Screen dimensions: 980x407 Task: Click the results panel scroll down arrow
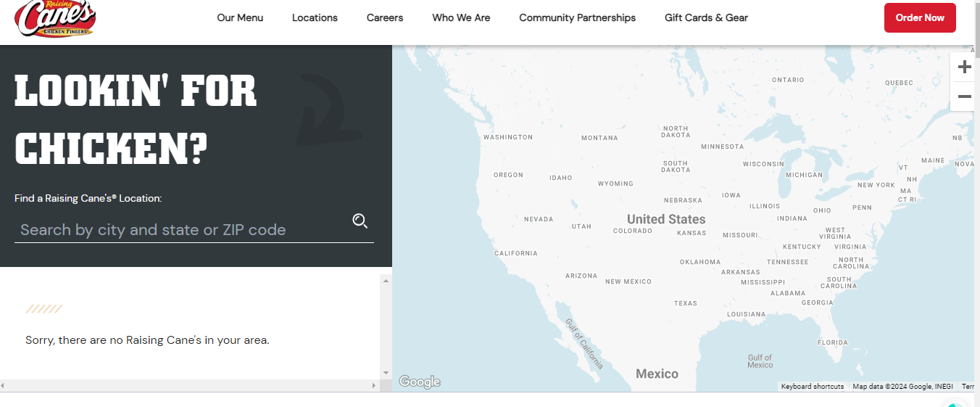pos(386,373)
